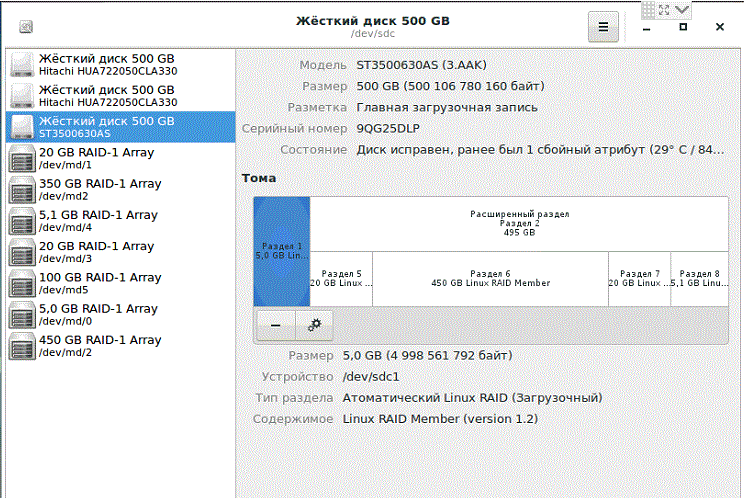This screenshot has width=744, height=498.
Task: Select Раздел 6 450 GB RAID Member
Action: [x=491, y=279]
